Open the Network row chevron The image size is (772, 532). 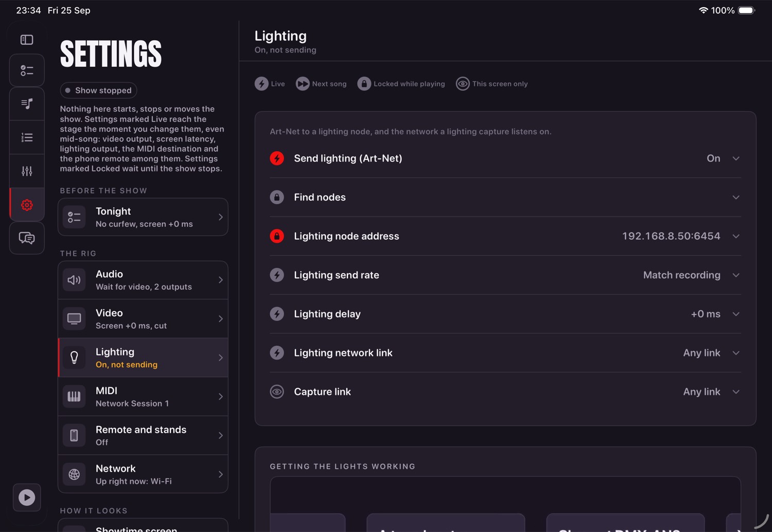(220, 474)
